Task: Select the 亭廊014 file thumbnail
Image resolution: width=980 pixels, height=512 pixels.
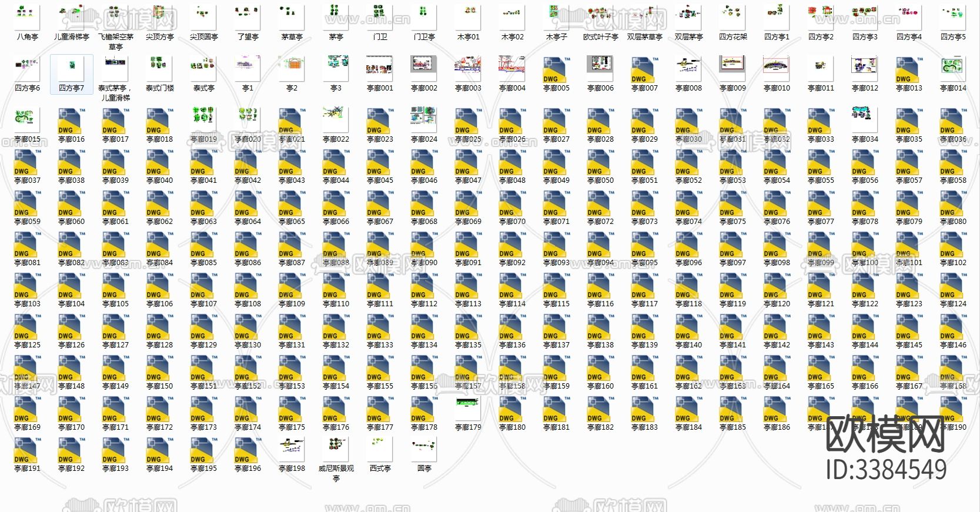Action: coord(953,68)
